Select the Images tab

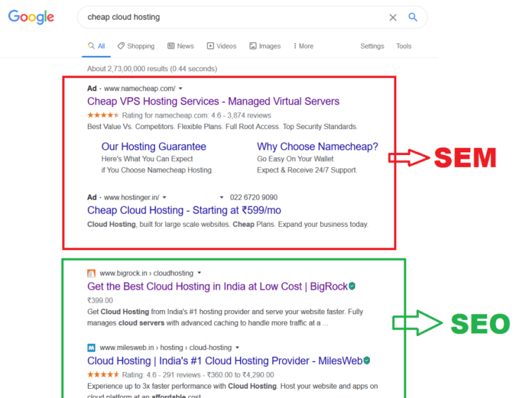click(265, 46)
